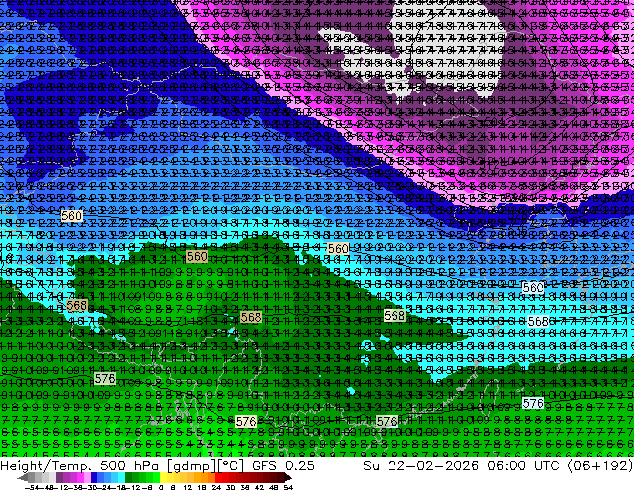Viewport: 634px width, 490px height.
Task: Click the '24' legend tick label
Action: pos(216,487)
